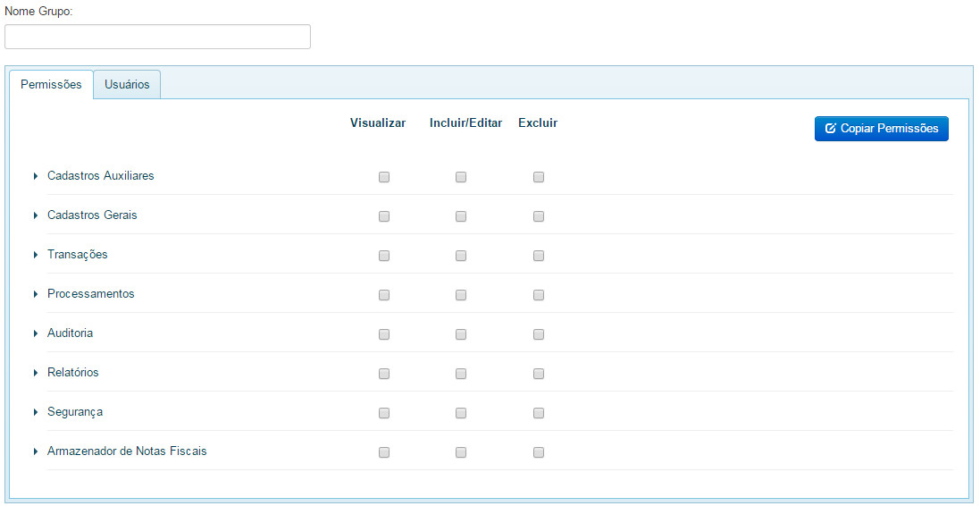
Task: Tick Excluir checkbox for Transações
Action: click(x=539, y=256)
